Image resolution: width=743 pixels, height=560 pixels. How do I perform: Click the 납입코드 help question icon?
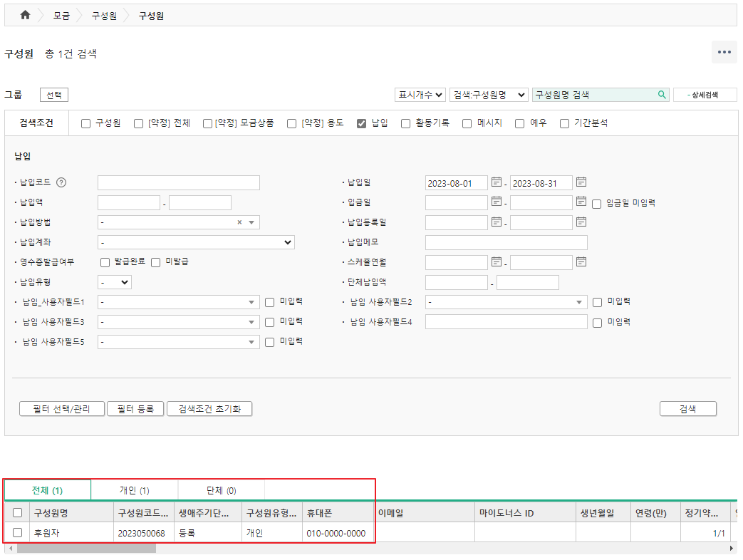click(61, 182)
